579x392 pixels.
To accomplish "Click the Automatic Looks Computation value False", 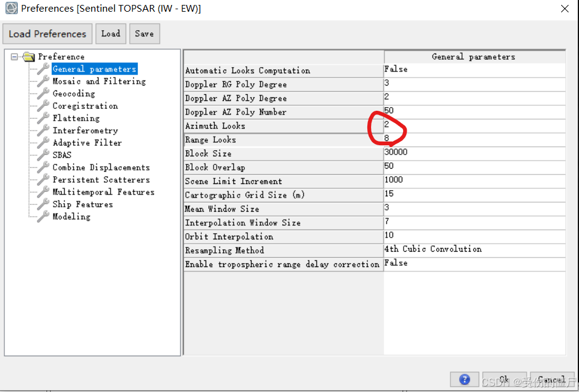I will click(474, 70).
